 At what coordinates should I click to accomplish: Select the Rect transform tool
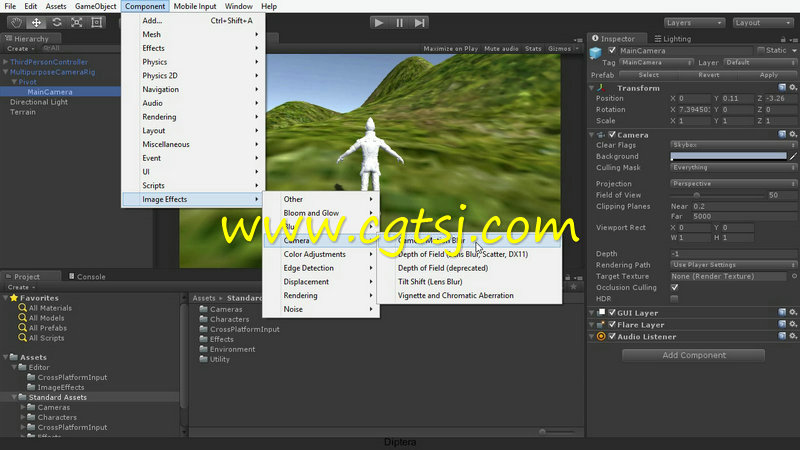(96, 22)
